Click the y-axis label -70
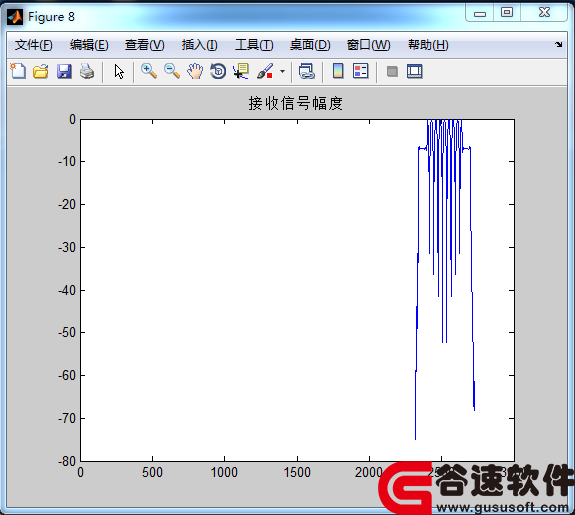The width and height of the screenshot is (575, 515). [66, 418]
